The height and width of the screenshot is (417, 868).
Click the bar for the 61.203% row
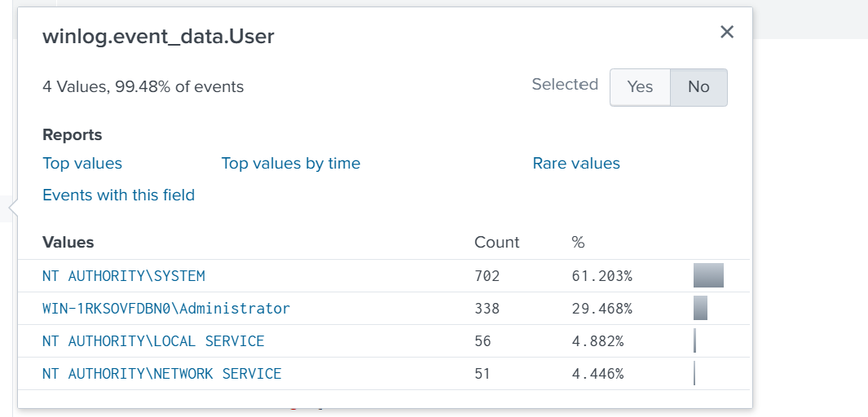coord(708,276)
